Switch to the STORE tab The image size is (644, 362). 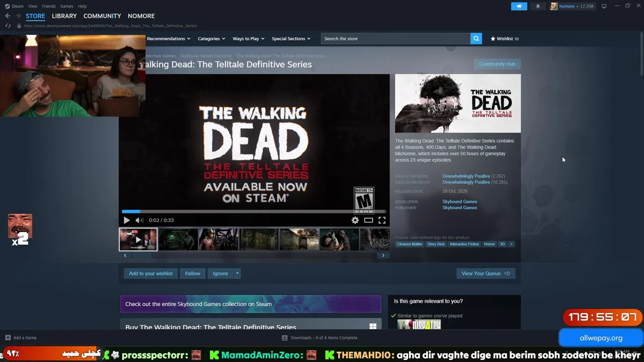click(x=35, y=16)
